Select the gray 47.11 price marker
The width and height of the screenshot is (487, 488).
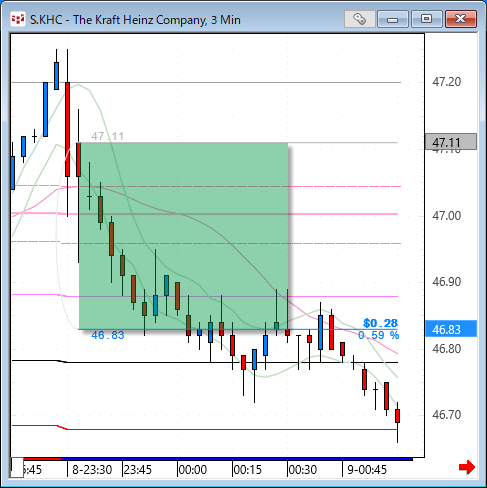(x=451, y=142)
